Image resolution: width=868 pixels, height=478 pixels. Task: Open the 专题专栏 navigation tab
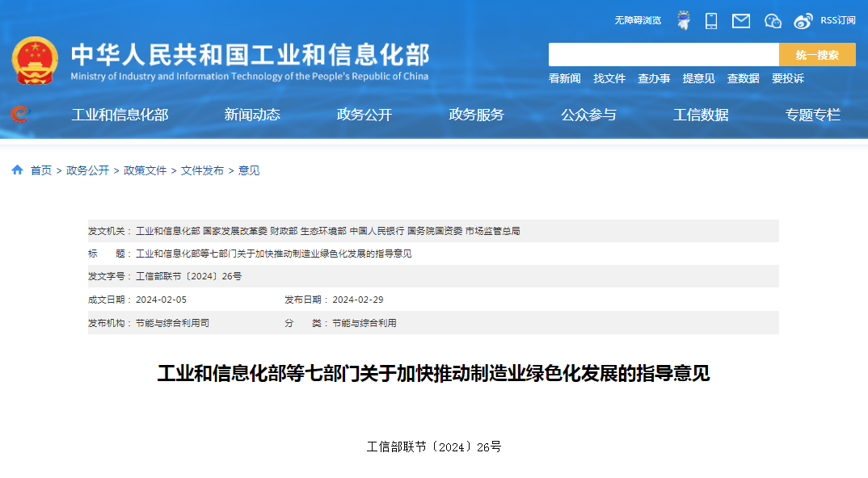(813, 115)
